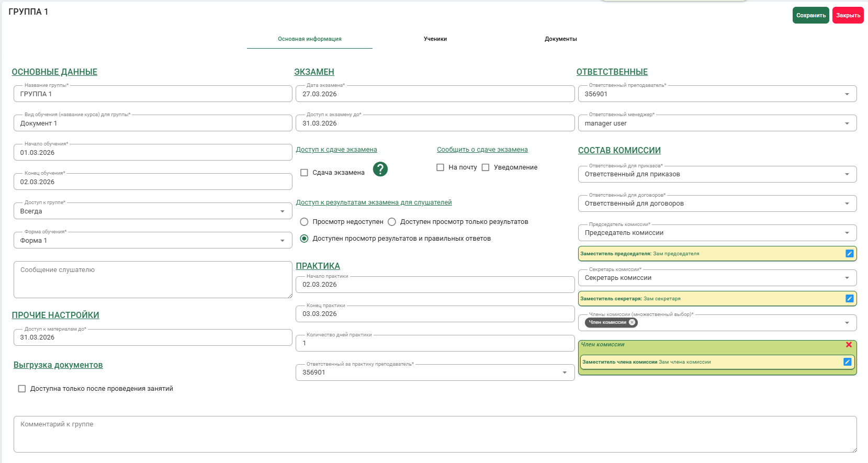This screenshot has width=868, height=463.
Task: Open the Ответственный для приказов dropdown
Action: pyautogui.click(x=717, y=174)
